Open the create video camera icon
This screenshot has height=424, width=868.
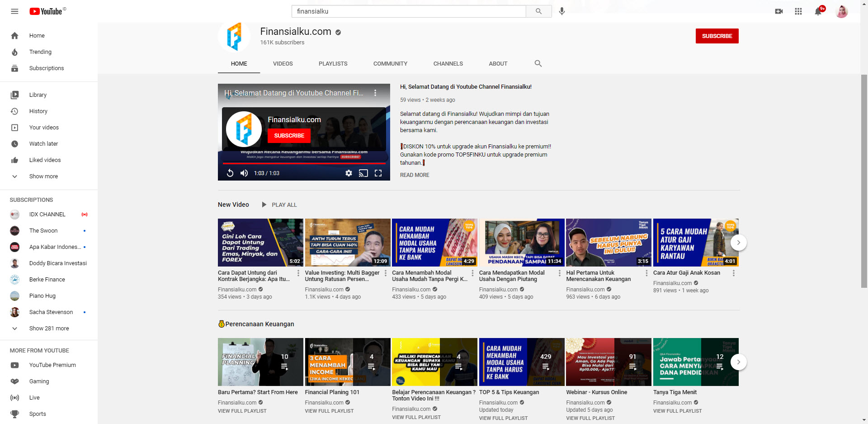tap(779, 11)
